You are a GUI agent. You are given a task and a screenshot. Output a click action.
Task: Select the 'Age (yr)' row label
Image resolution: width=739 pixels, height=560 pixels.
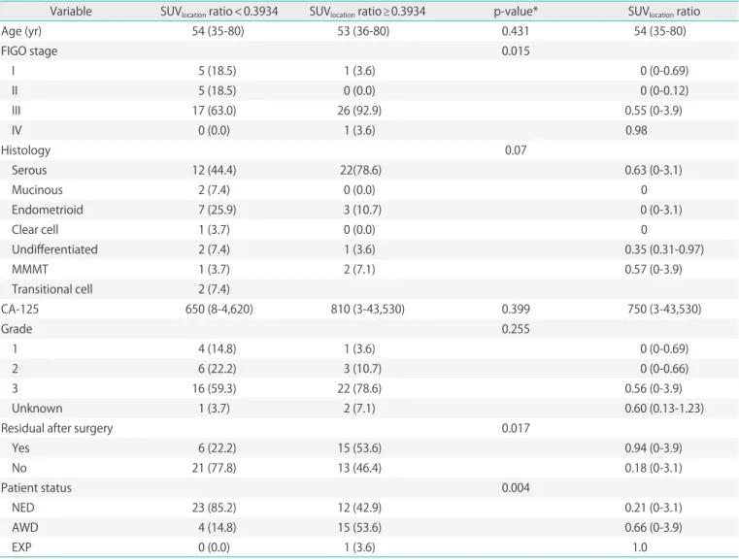coord(21,32)
